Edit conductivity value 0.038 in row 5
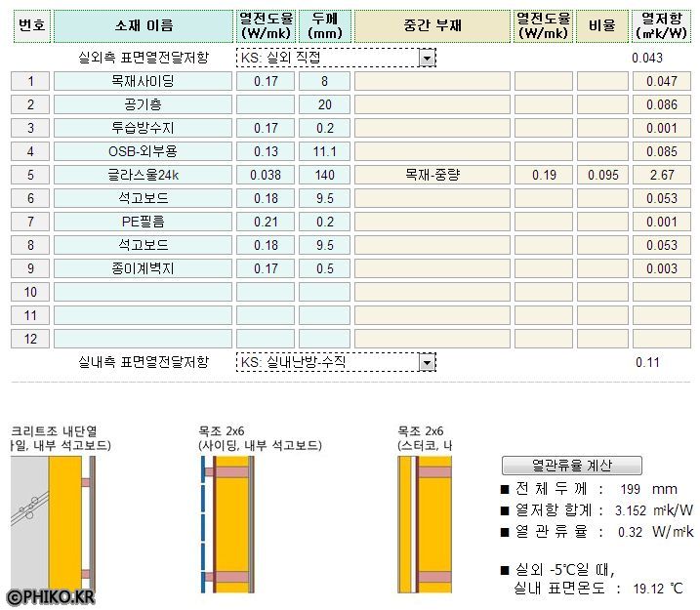700x610 pixels. [266, 175]
